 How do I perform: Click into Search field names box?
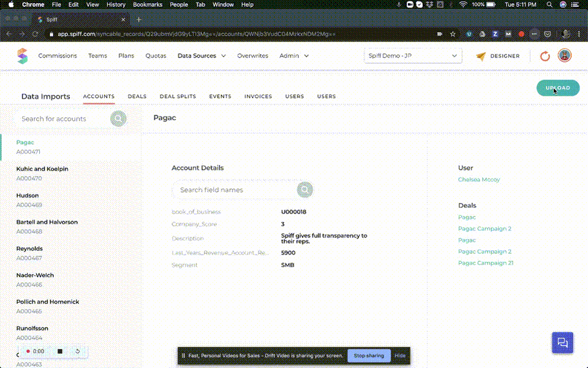tap(235, 190)
